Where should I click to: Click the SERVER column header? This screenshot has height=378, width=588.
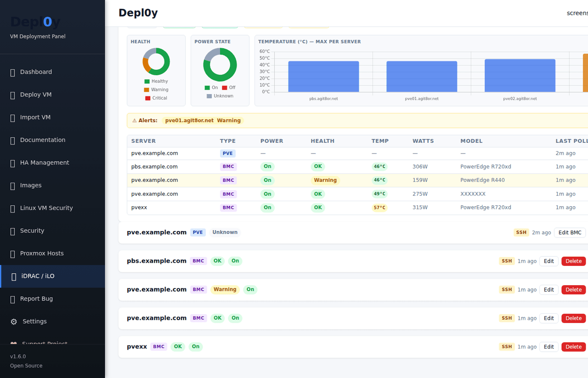coord(143,141)
